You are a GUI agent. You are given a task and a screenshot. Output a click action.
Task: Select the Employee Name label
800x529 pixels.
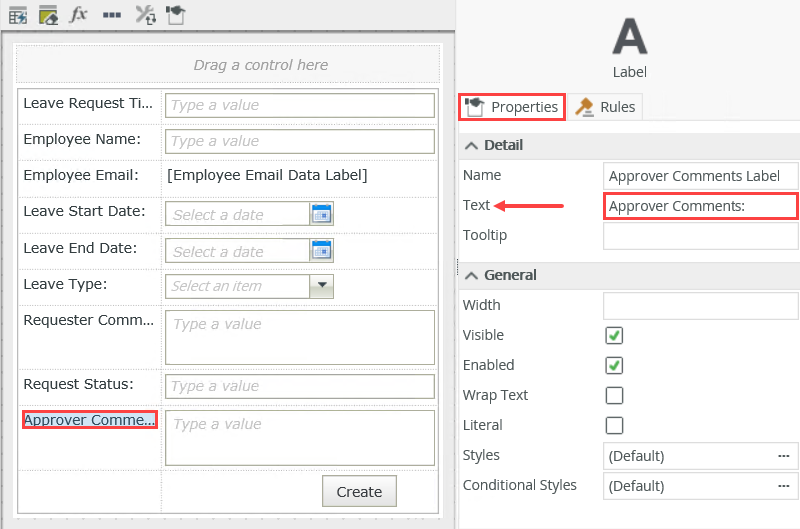pos(82,139)
